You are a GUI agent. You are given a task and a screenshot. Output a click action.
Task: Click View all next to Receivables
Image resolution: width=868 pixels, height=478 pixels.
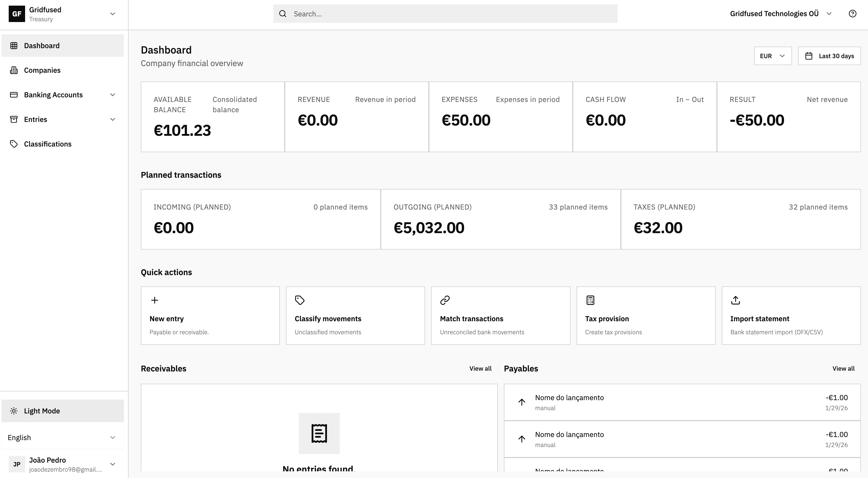point(480,368)
